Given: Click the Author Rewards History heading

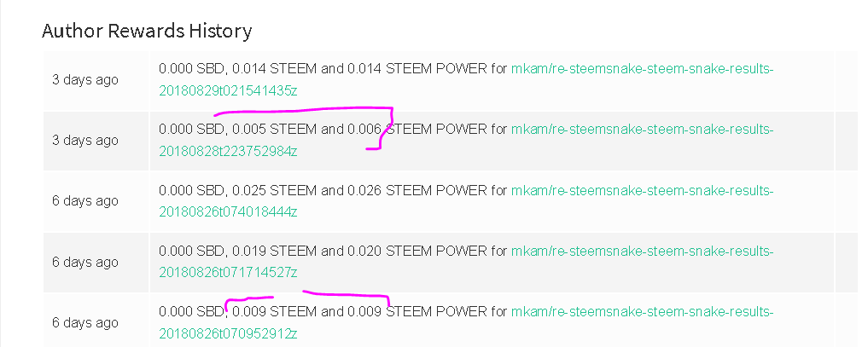Looking at the screenshot, I should coord(147,31).
